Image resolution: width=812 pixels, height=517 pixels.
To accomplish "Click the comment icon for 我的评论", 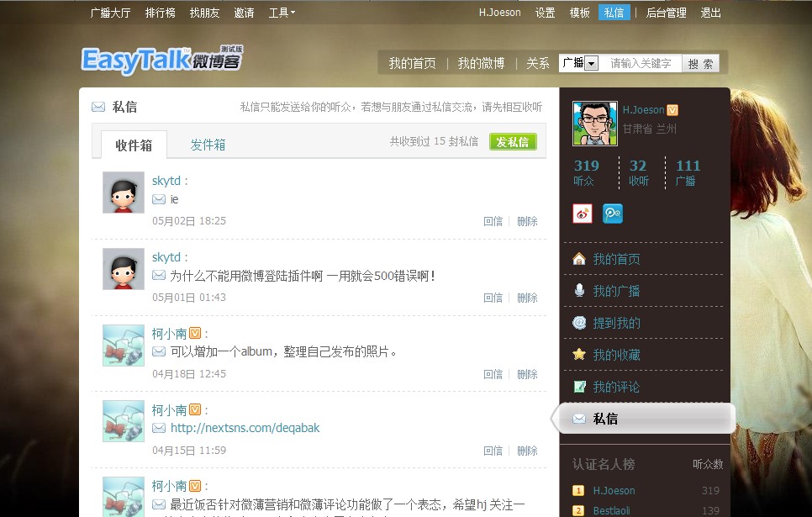I will point(578,386).
